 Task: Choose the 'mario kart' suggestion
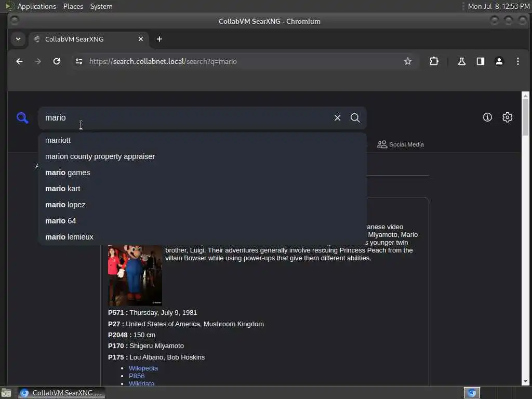[203, 189]
